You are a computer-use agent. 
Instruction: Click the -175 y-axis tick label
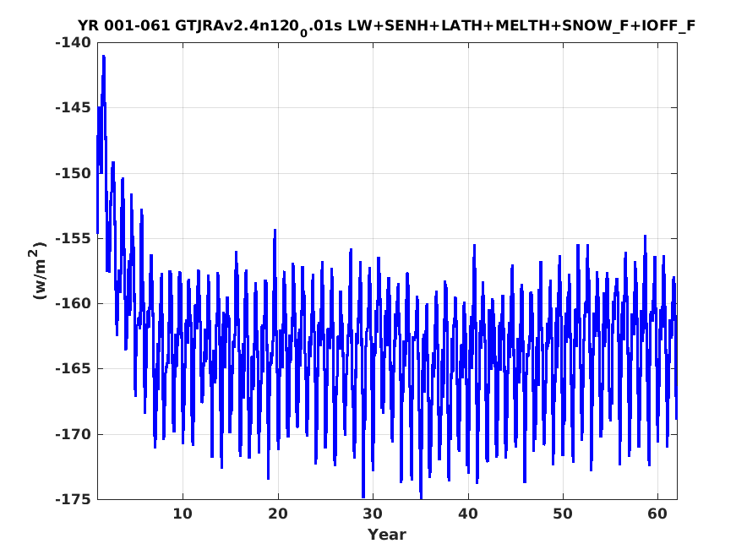pos(73,499)
